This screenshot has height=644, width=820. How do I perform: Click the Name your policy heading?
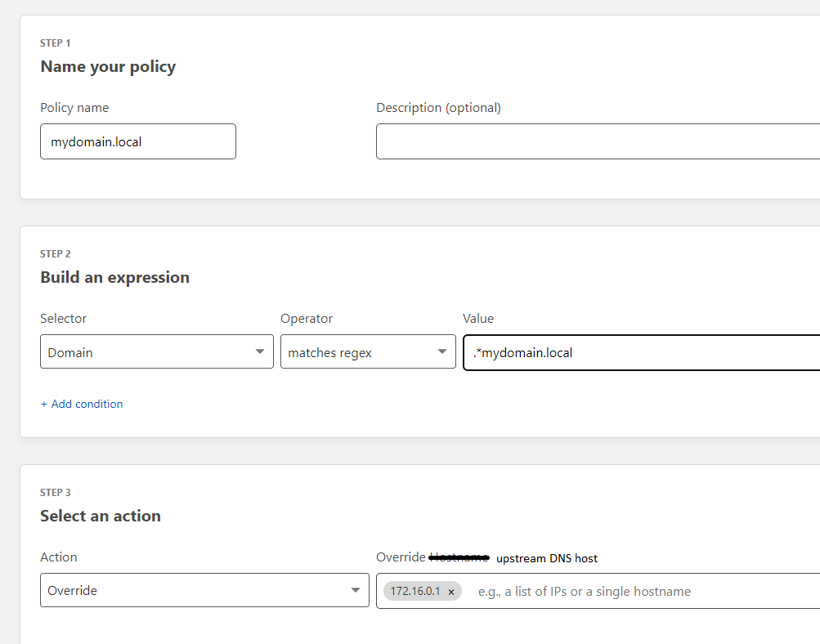[x=108, y=67]
